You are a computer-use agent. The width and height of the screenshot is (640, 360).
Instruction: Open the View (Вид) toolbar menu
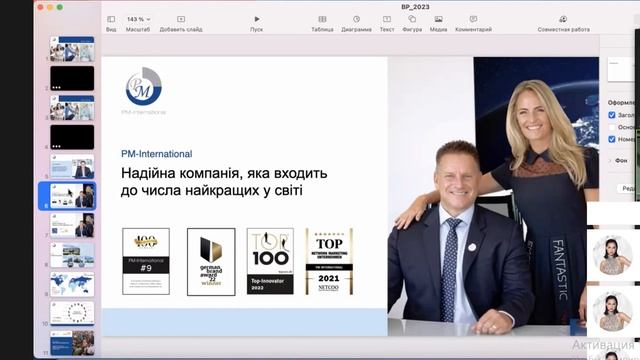(x=111, y=24)
